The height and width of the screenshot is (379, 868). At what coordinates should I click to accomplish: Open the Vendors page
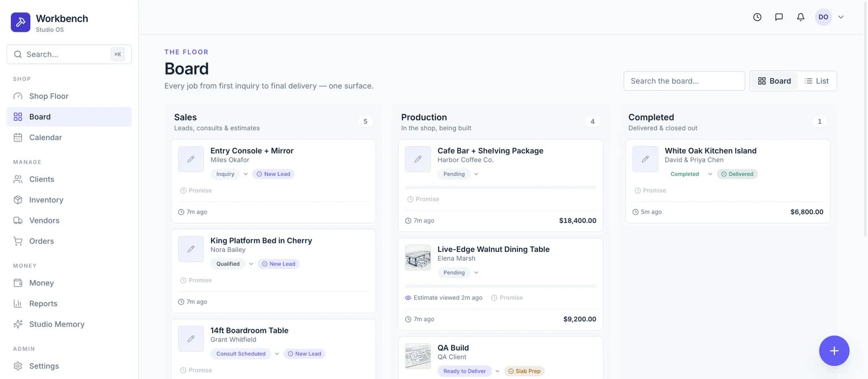click(x=69, y=220)
